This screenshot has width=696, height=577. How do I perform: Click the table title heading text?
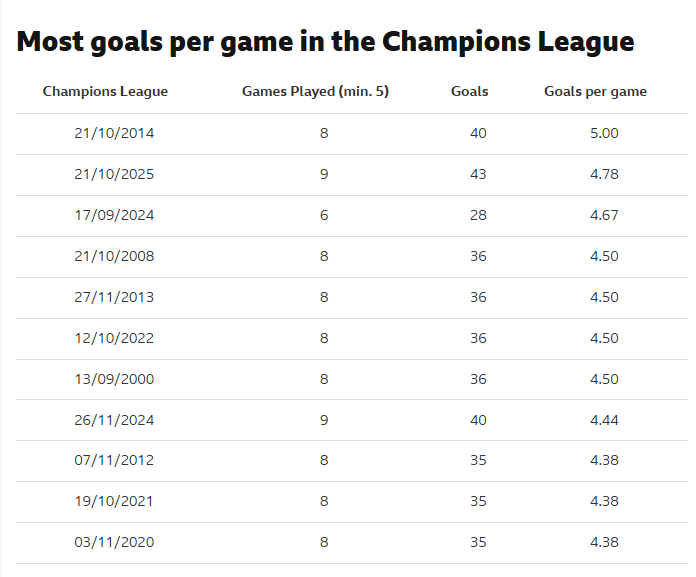[326, 41]
